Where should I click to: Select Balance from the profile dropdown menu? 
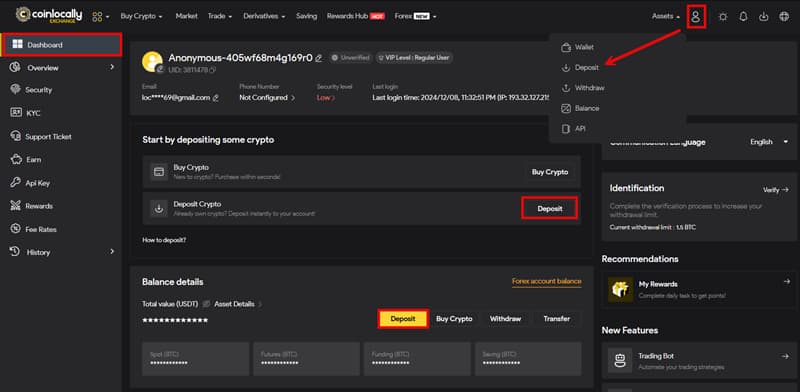(580, 108)
